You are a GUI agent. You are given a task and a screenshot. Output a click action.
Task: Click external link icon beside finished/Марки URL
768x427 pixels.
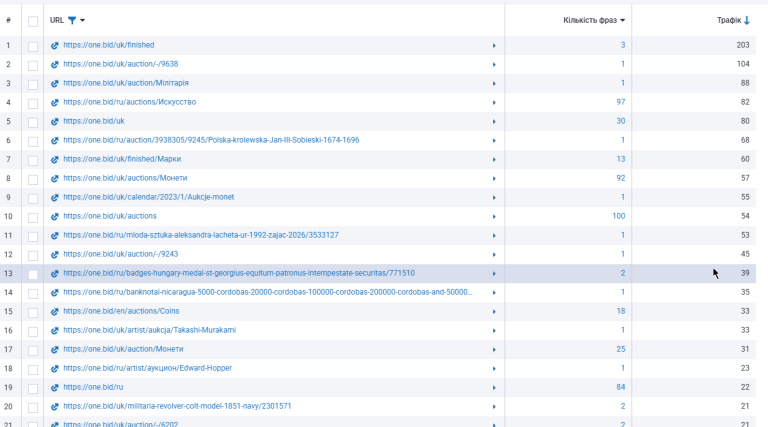pos(54,160)
